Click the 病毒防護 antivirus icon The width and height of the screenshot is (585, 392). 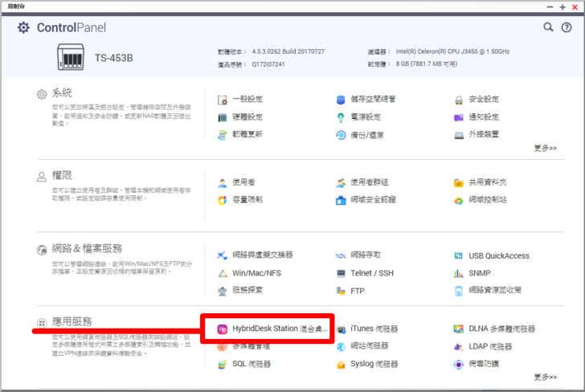click(459, 364)
